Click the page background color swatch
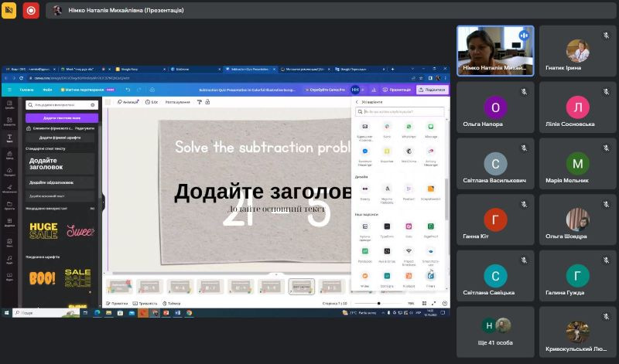Image resolution: width=619 pixels, height=364 pixels. (x=108, y=102)
